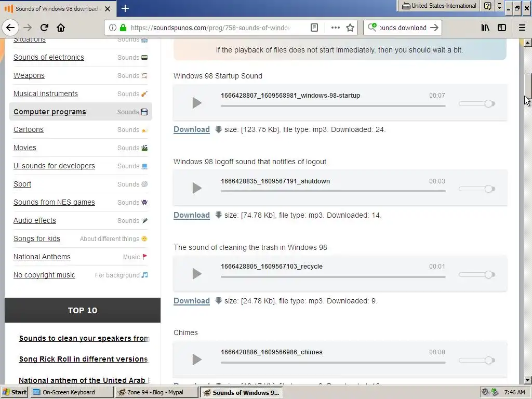Open National anthem of United Arab link
This screenshot has height=399, width=532.
[84, 380]
